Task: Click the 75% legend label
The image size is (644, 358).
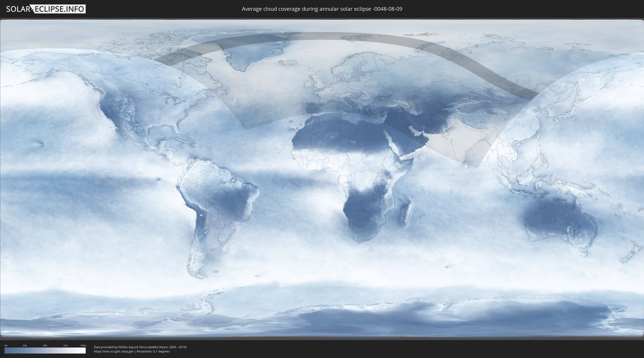Action: click(x=65, y=345)
